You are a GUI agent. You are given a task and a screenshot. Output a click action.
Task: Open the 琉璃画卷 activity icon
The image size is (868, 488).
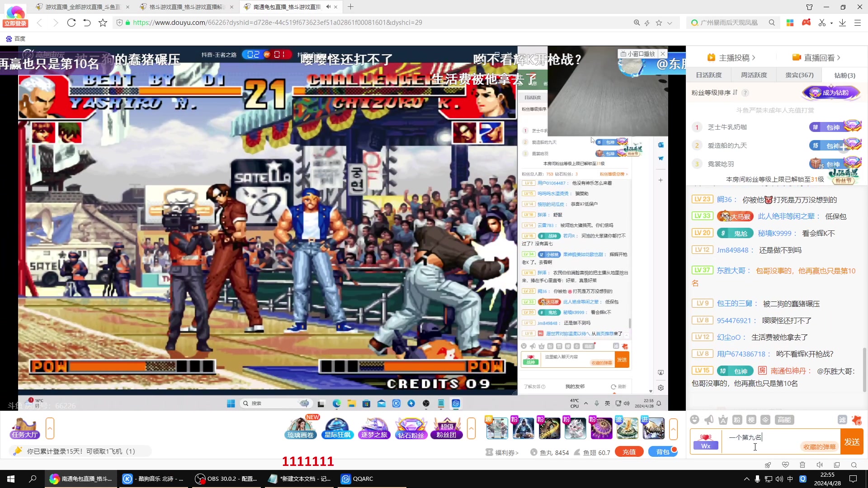(301, 427)
